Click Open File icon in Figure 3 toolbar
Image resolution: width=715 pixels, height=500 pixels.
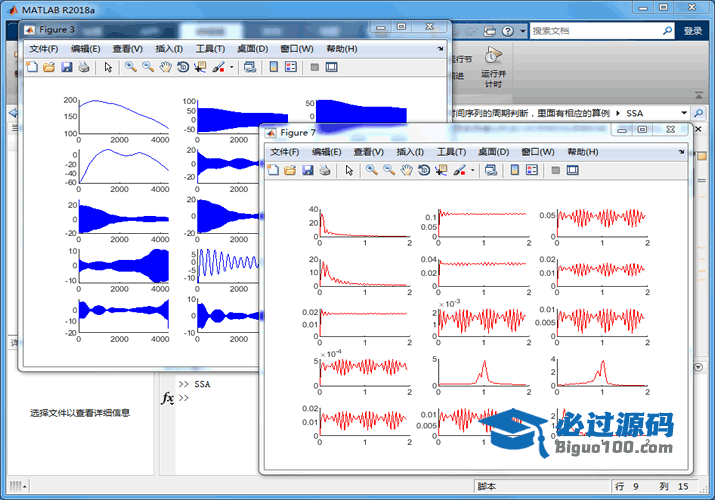(49, 67)
